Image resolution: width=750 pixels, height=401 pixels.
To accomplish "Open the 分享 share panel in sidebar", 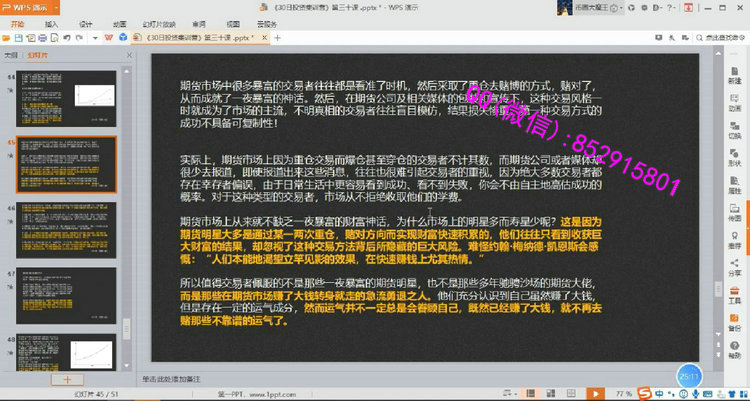I will (x=734, y=267).
